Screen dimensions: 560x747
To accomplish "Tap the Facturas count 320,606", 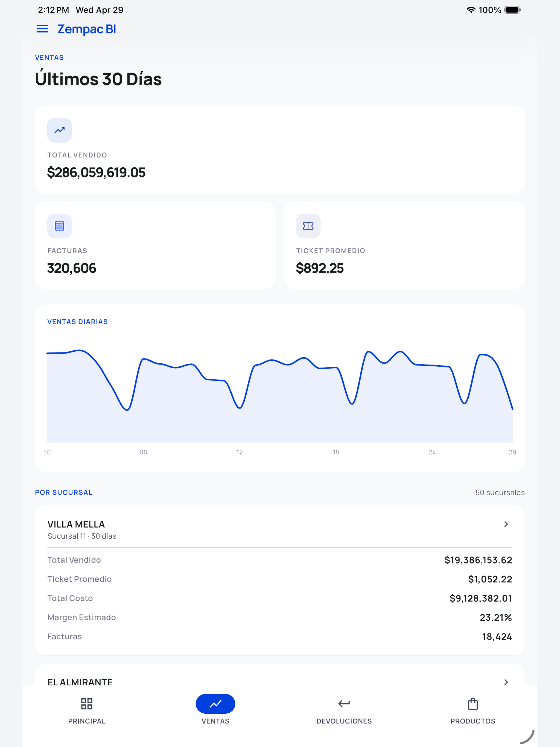I will [72, 269].
